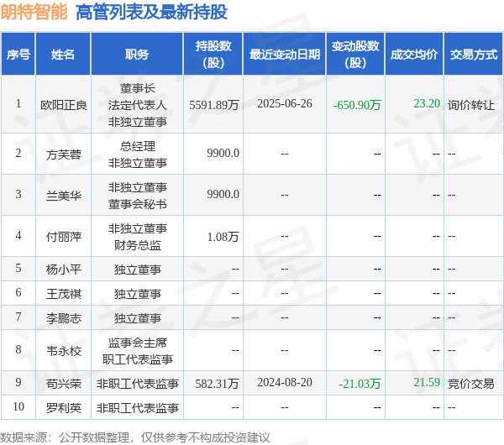Click the 董事长 position text
Screen dimensions: 504x445
[x=138, y=88]
